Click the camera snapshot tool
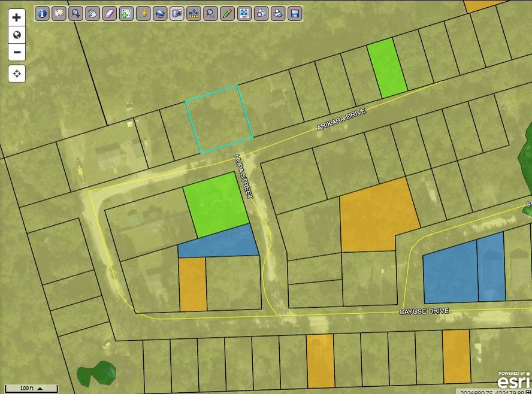 point(177,13)
